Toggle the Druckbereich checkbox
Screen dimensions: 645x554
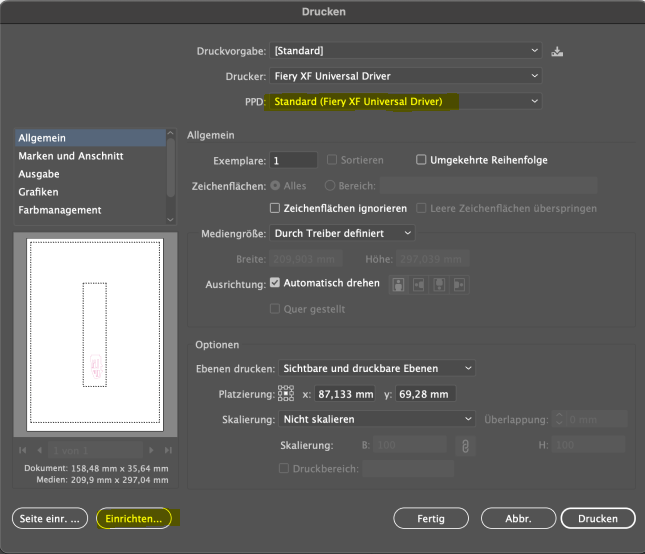284,468
